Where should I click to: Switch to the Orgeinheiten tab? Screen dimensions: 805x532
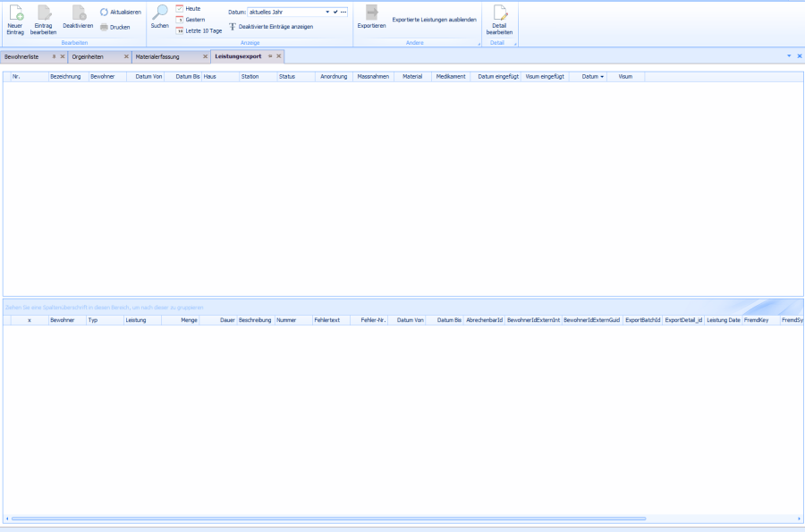coord(88,57)
